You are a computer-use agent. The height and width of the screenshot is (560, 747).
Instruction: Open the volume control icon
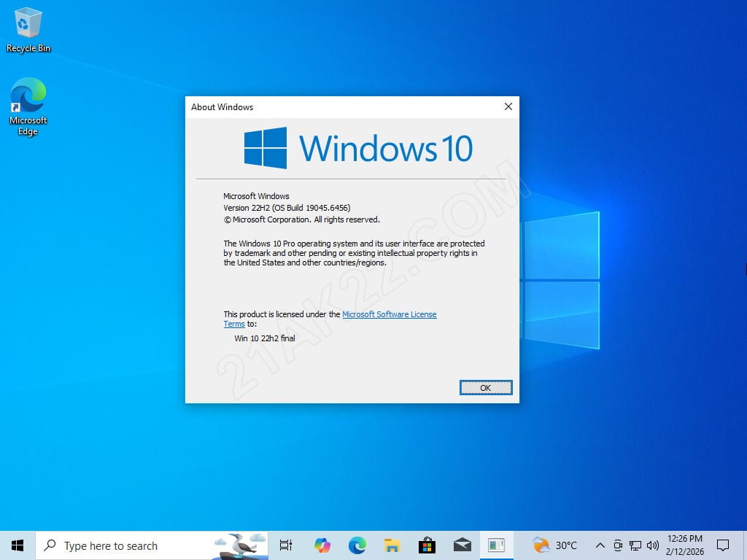653,545
